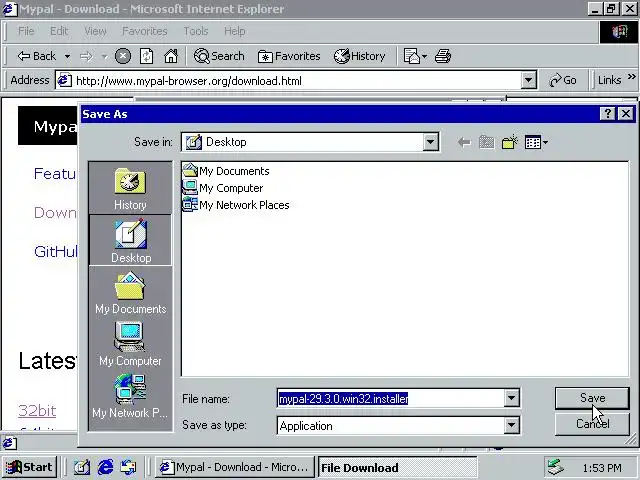Viewport: 640px width, 480px height.
Task: Click the Back button
Action: pyautogui.click(x=37, y=56)
